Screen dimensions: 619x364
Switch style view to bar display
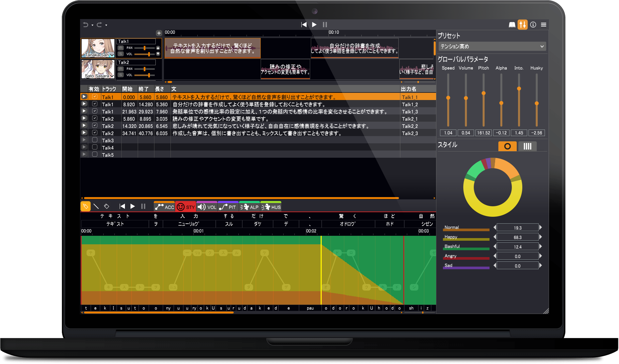pyautogui.click(x=527, y=146)
